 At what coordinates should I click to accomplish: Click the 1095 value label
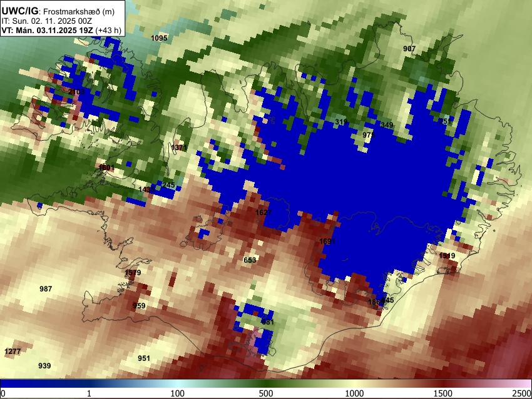[x=159, y=38]
